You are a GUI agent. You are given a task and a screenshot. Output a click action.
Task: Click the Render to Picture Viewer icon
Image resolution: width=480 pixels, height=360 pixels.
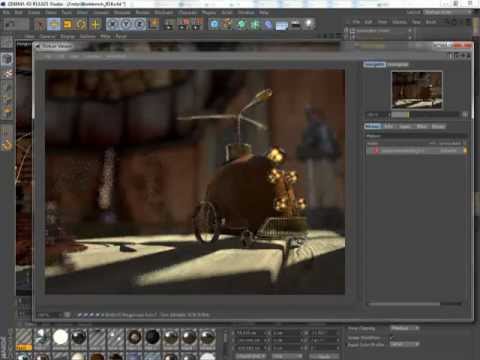pos(183,24)
